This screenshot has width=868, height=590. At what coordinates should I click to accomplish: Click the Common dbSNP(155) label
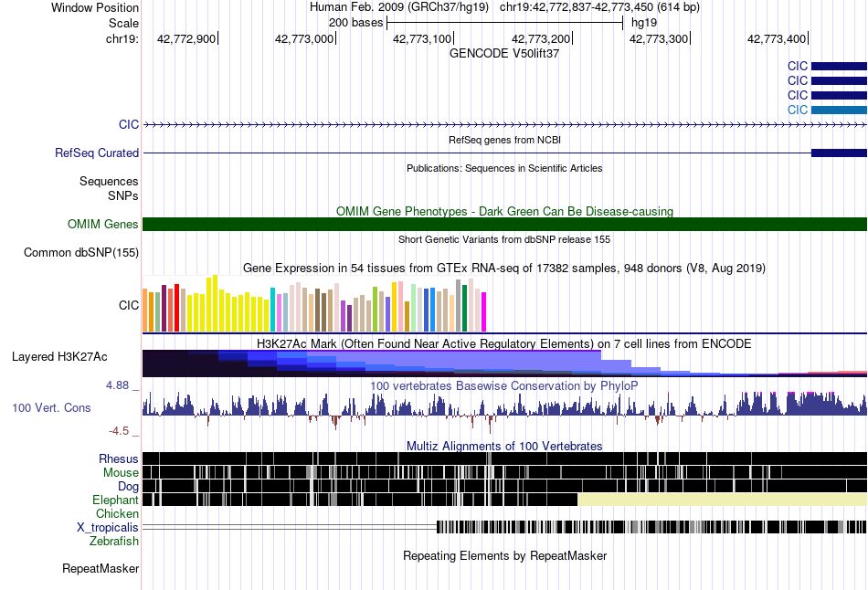tap(81, 252)
